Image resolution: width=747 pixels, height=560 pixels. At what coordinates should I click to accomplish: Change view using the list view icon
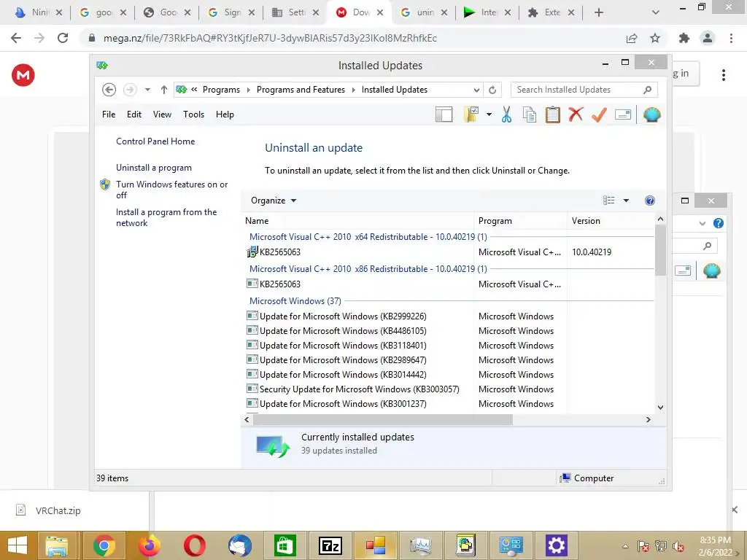609,201
